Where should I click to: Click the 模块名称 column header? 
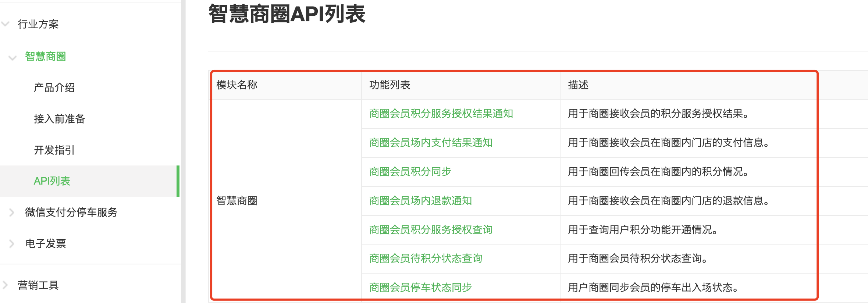coord(237,85)
